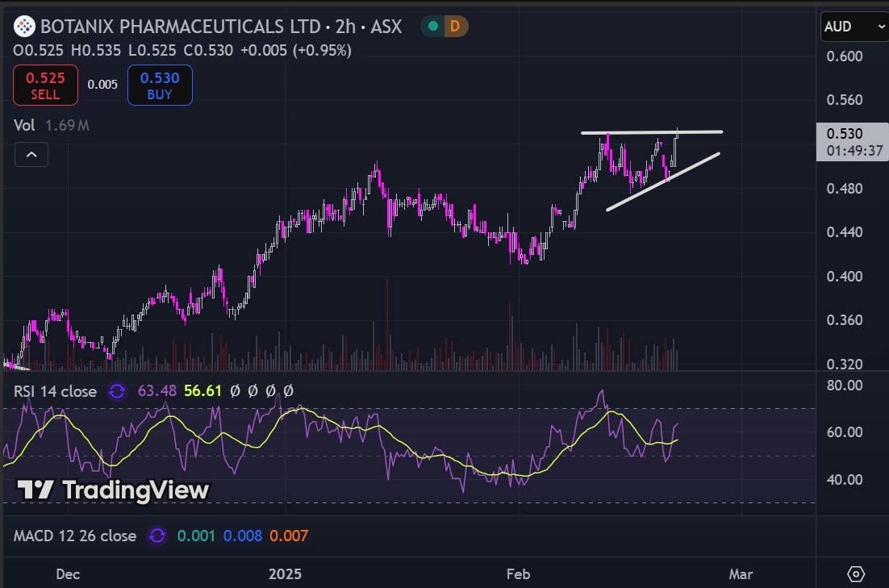Click the TradingView logo
Screen dimensions: 889x588
[113, 490]
